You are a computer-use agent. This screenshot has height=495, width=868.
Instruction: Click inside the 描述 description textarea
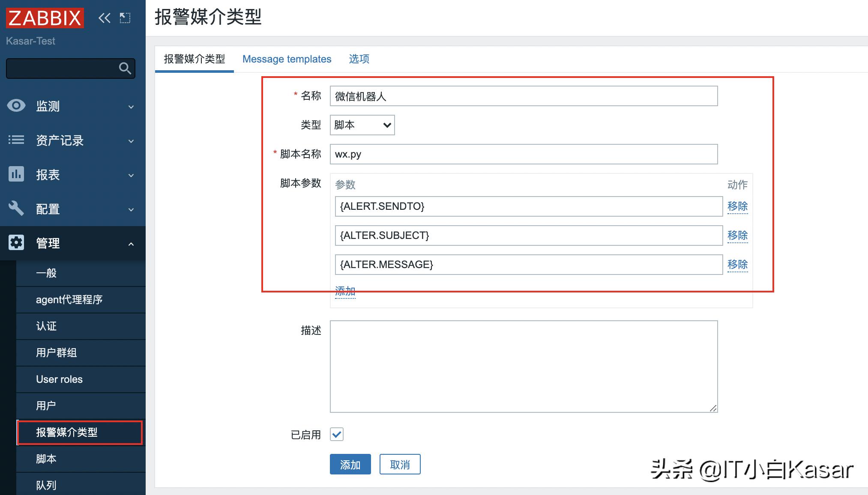click(523, 366)
